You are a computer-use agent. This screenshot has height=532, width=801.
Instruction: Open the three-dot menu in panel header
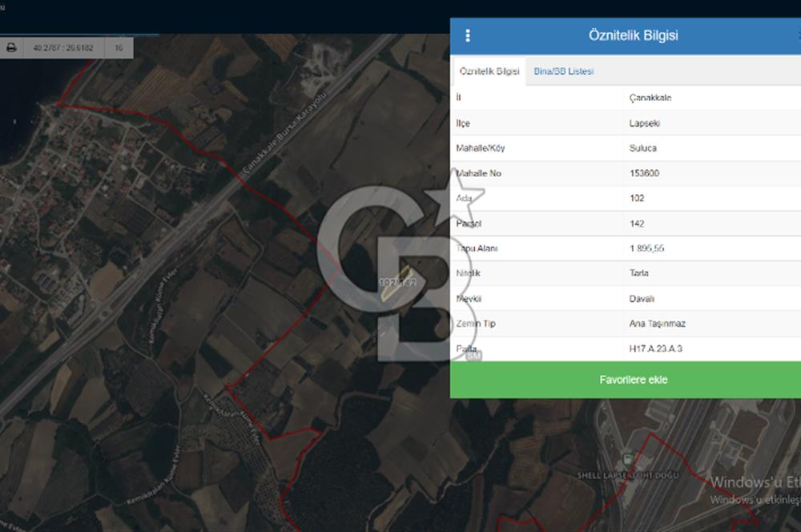(x=469, y=36)
